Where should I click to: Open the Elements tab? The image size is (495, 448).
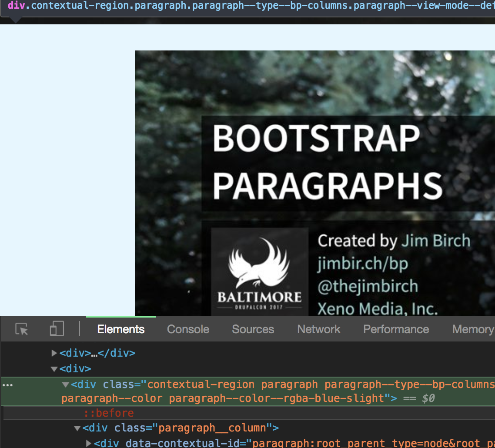(120, 329)
